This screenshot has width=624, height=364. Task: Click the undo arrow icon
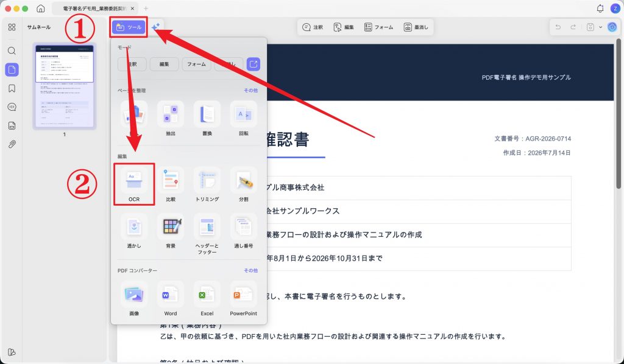(x=558, y=27)
